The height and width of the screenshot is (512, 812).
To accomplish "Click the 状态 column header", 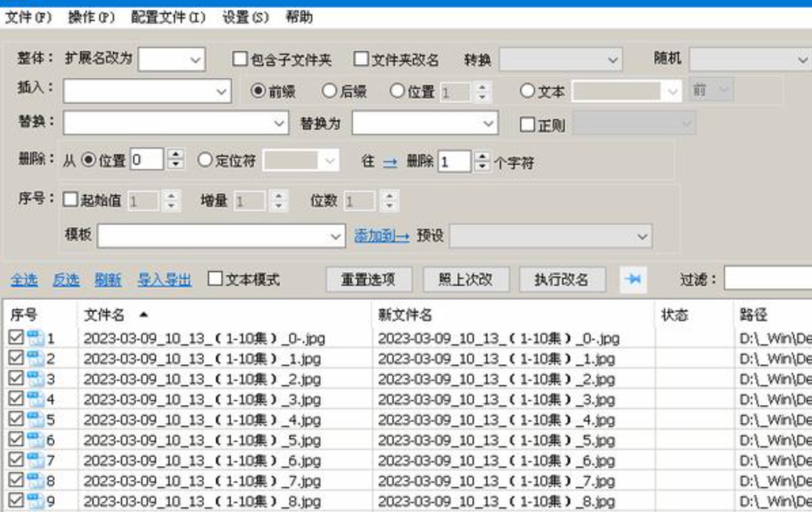I will (694, 314).
